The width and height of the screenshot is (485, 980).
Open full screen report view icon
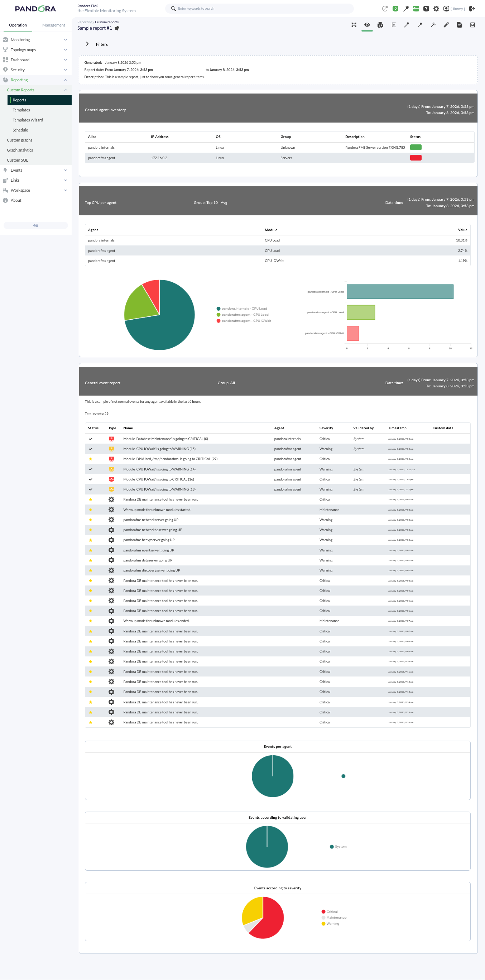point(354,25)
